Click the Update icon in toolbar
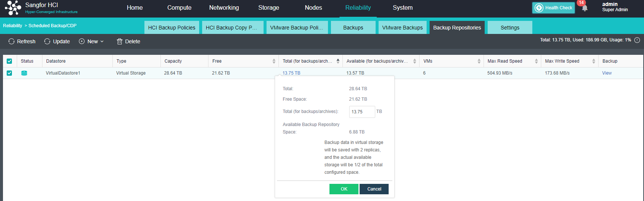644x201 pixels. click(47, 41)
